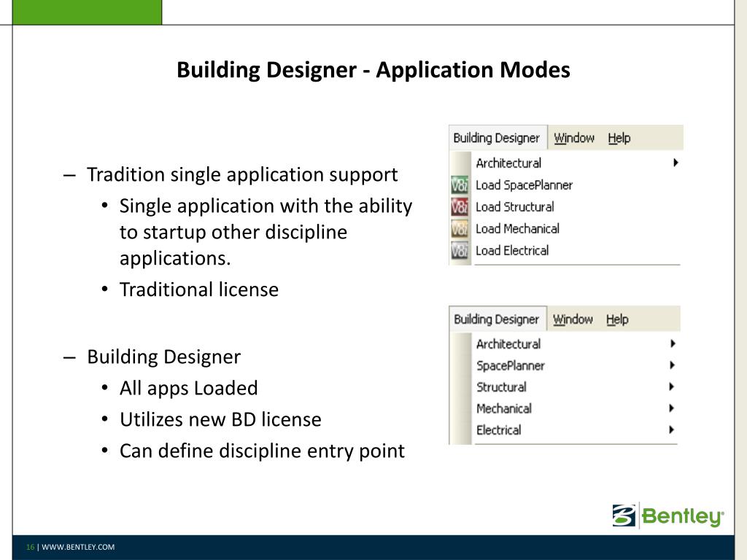Open Help menu in lower menu bar
This screenshot has width=747, height=560.
click(617, 319)
